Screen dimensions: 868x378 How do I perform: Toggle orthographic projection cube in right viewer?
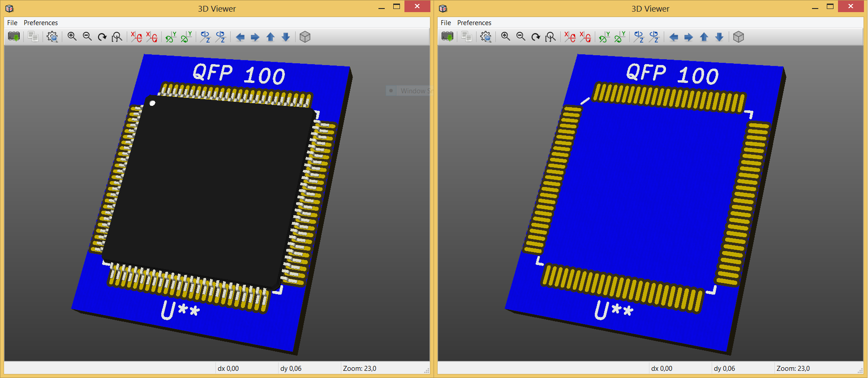coord(739,37)
